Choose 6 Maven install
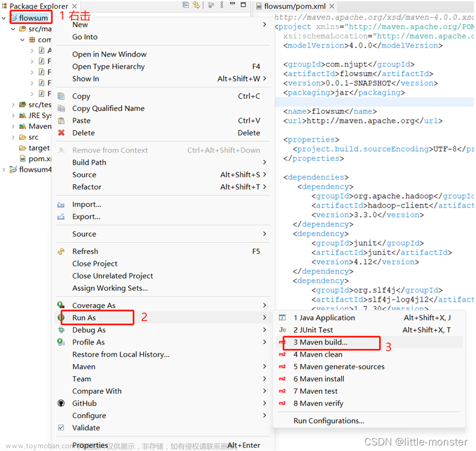Screen dimensions: 476x451 coord(369,379)
